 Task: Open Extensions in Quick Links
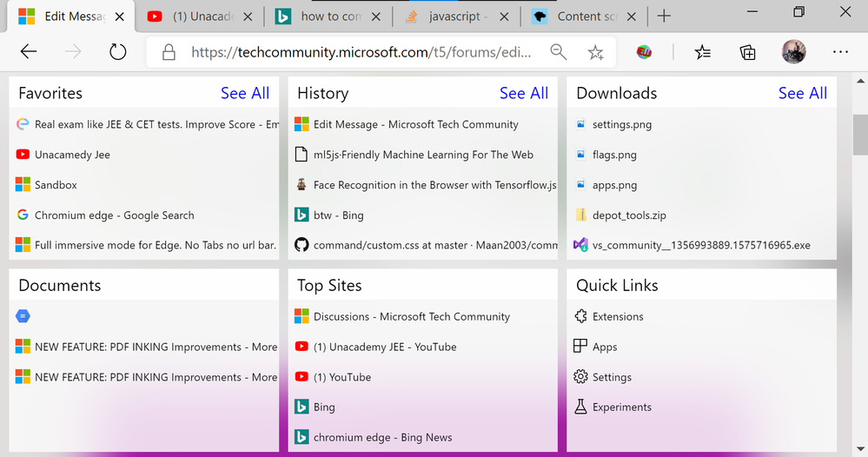pos(617,317)
